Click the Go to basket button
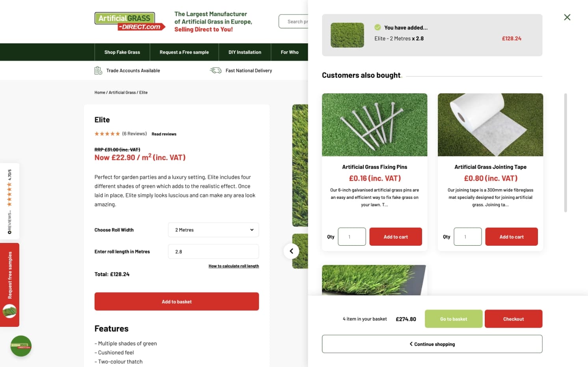 [454, 319]
